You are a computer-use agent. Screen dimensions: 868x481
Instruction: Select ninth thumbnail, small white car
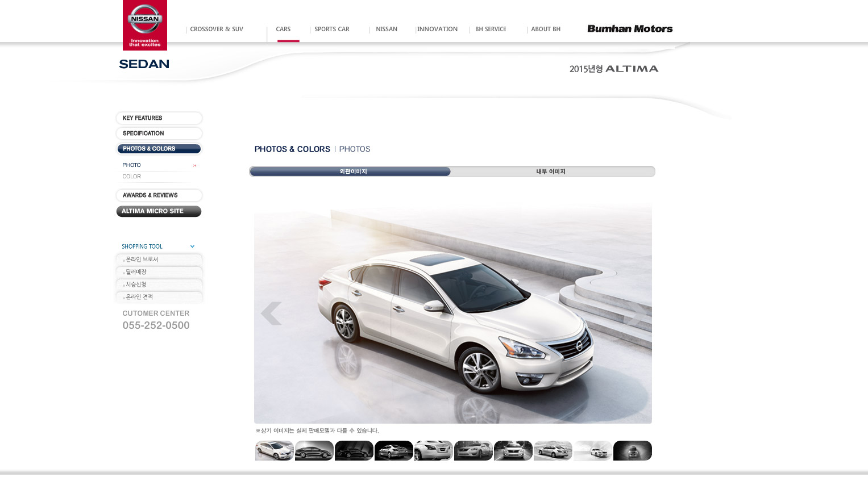[x=593, y=451]
